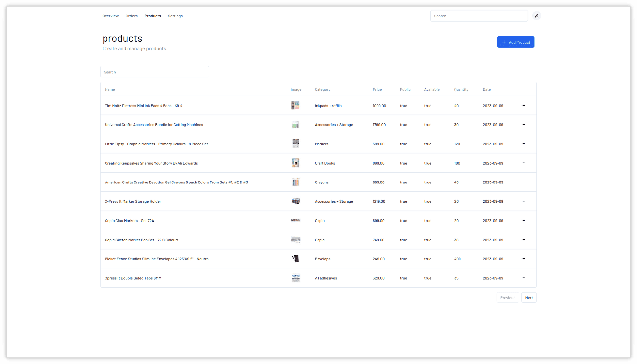Navigate to Settings in top nav

tap(175, 16)
